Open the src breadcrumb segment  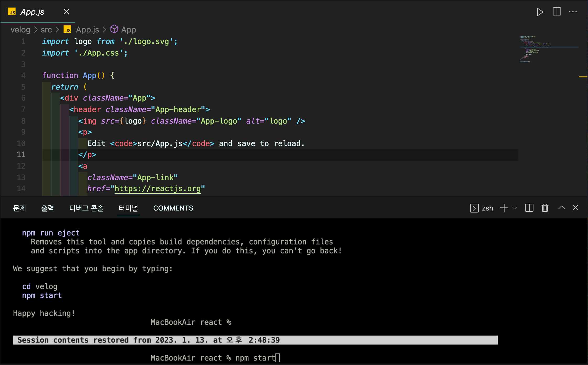click(46, 30)
